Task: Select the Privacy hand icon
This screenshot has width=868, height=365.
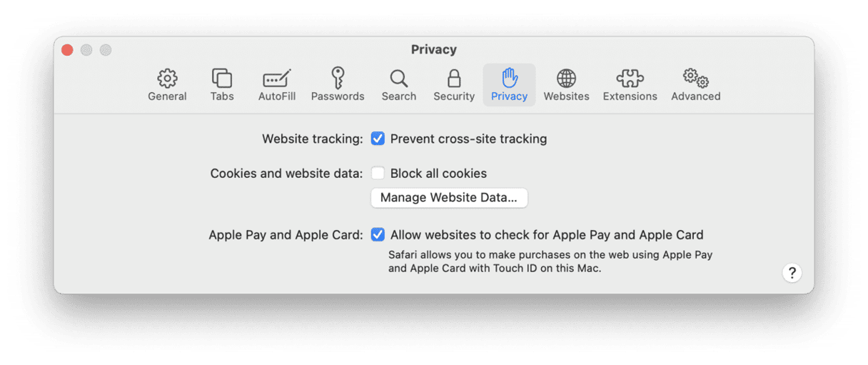Action: (x=509, y=85)
